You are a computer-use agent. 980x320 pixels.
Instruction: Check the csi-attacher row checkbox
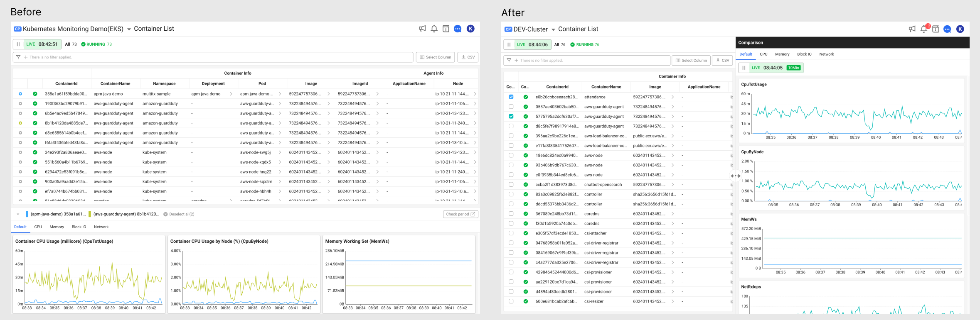[511, 233]
